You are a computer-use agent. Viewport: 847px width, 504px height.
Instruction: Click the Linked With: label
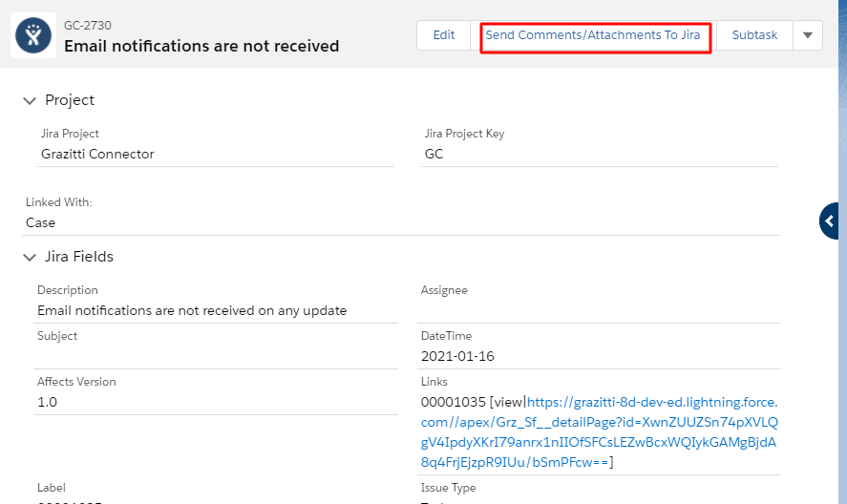point(59,202)
